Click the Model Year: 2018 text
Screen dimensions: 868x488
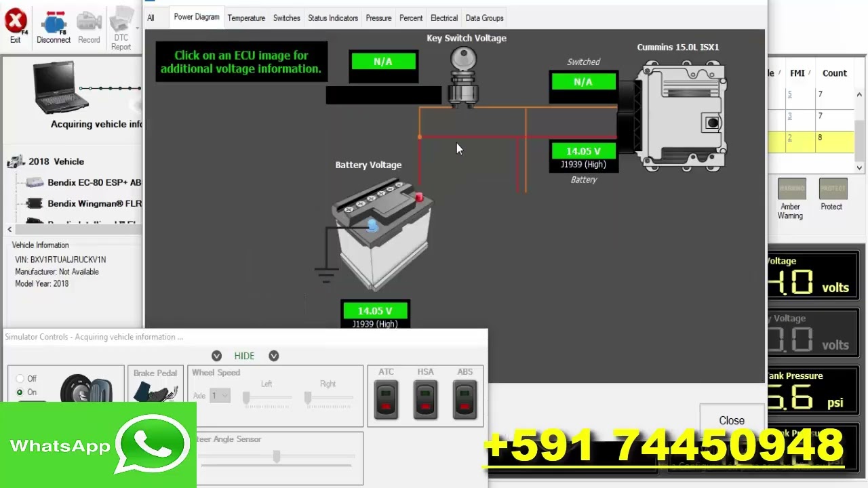(x=41, y=284)
